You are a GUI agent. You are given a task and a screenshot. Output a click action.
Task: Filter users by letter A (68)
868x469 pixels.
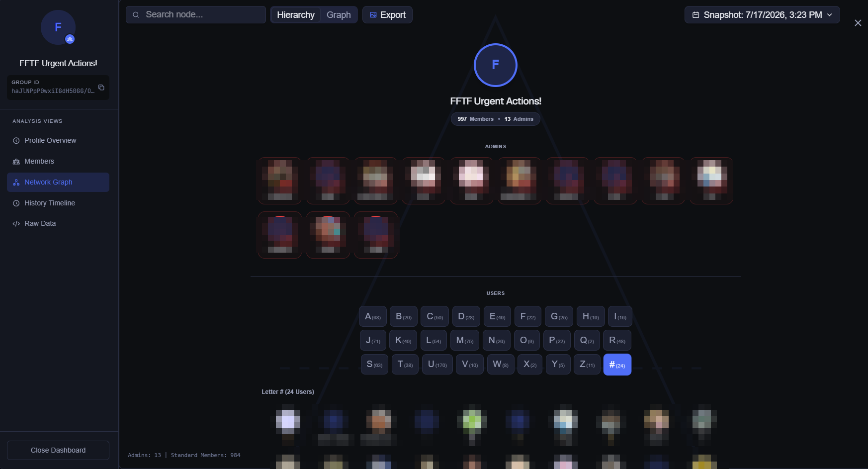coord(373,317)
